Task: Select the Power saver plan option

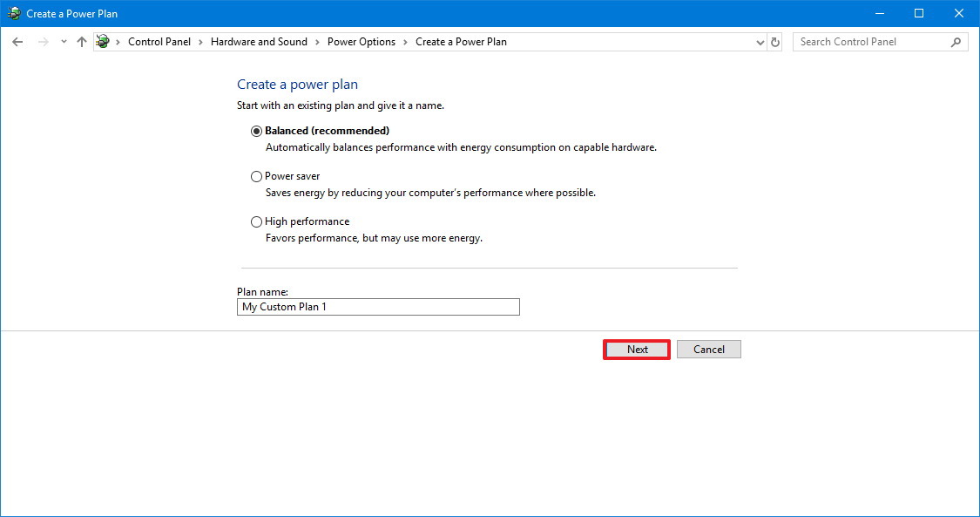Action: click(256, 176)
